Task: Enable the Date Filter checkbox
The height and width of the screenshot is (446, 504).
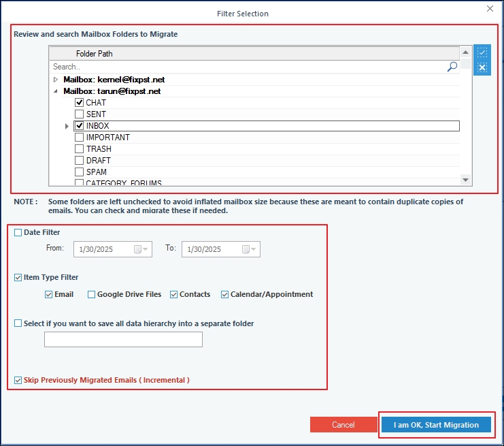Action: coord(18,232)
